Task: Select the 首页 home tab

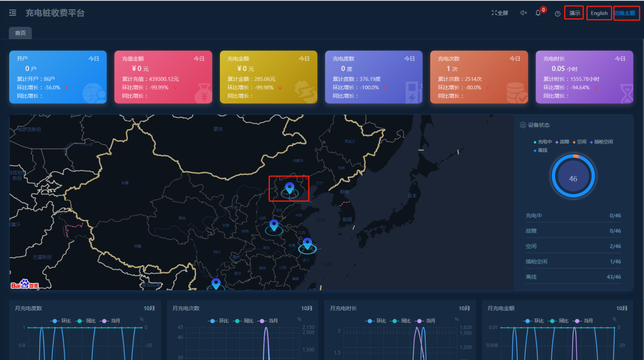Action: pos(20,33)
